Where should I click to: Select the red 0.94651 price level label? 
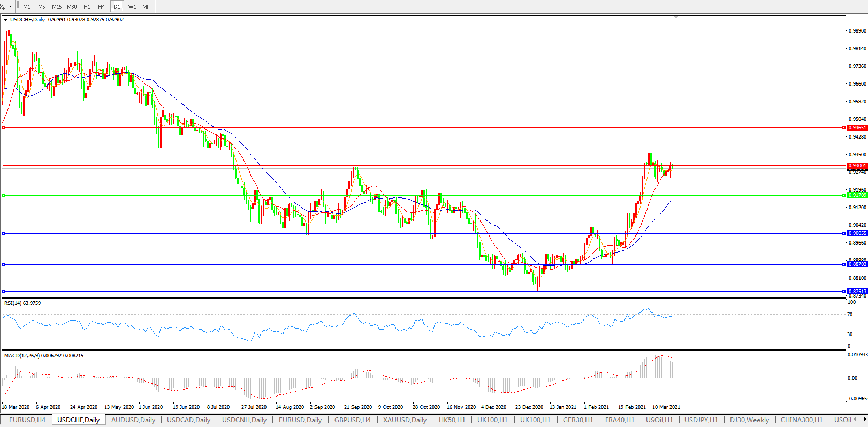(x=857, y=128)
